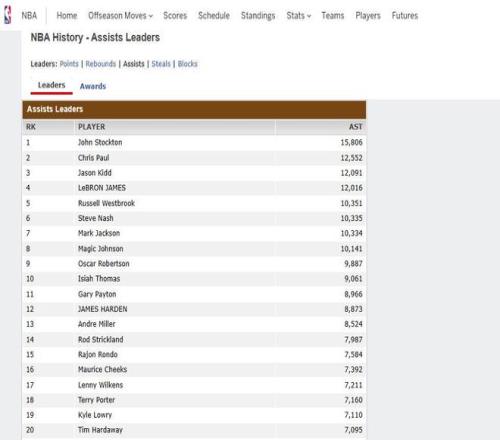Click the NBA logo icon
Image resolution: width=500 pixels, height=440 pixels.
(8, 15)
